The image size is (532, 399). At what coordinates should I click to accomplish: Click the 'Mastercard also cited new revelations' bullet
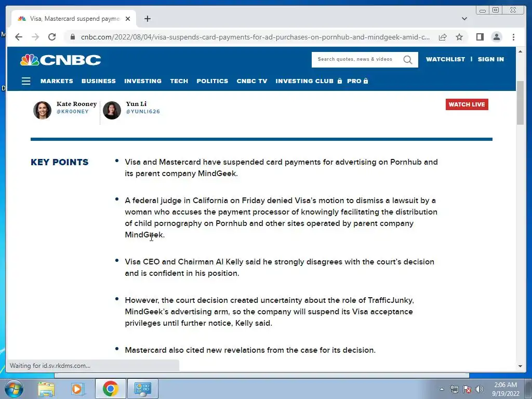tap(250, 350)
